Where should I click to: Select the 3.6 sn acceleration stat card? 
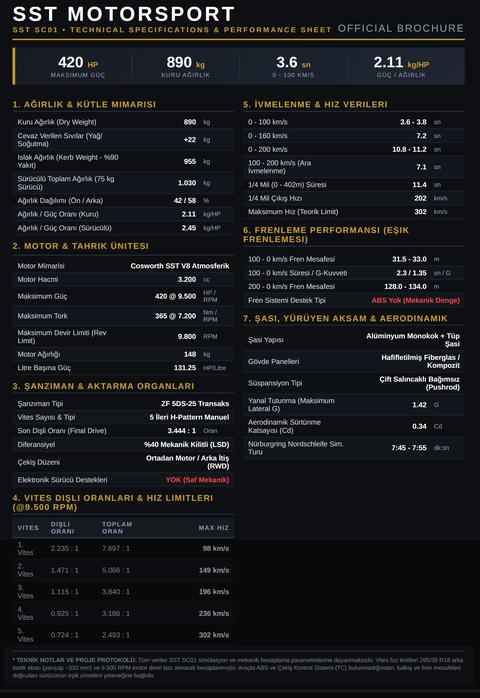[x=293, y=66]
